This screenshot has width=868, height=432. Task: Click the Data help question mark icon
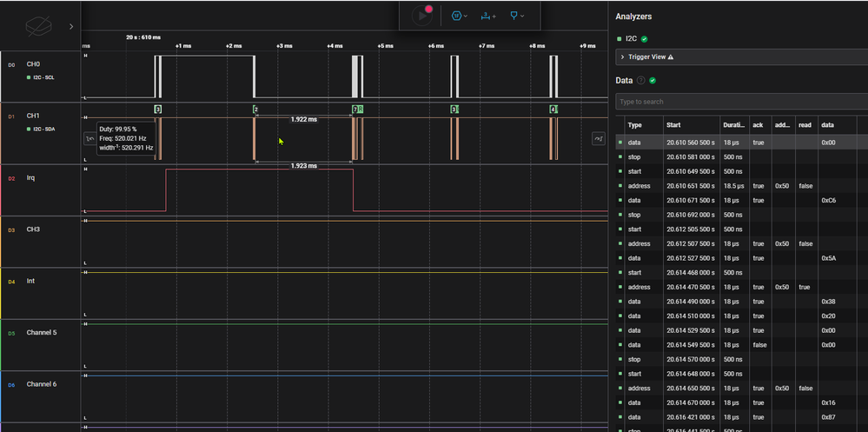click(641, 80)
